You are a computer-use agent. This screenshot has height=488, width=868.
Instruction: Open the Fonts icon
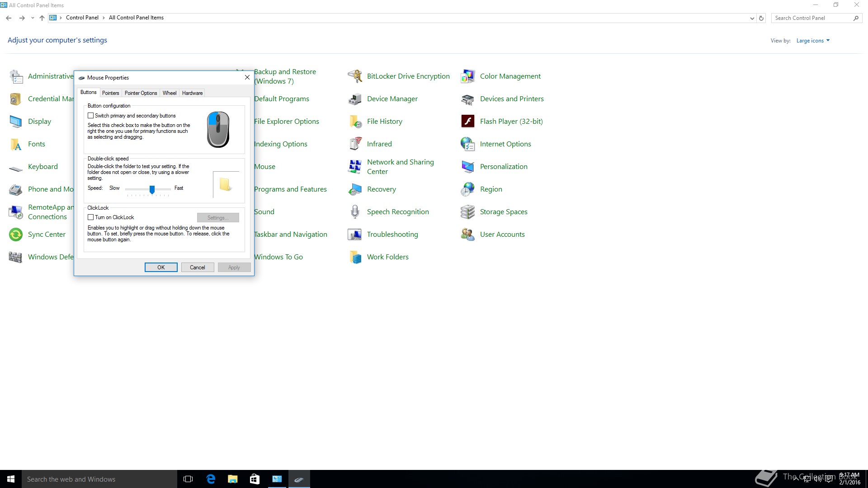click(x=16, y=144)
